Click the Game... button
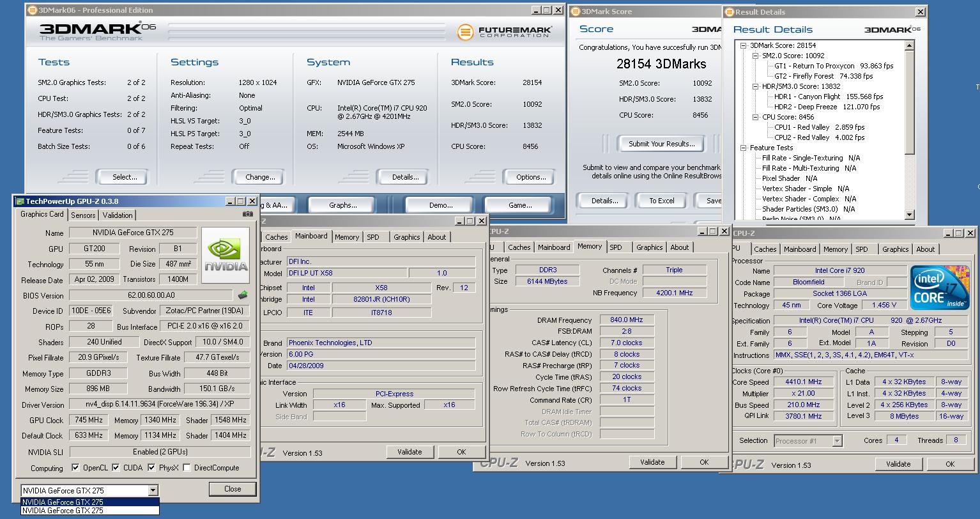Screen dimensions: 980x519 tap(520, 205)
